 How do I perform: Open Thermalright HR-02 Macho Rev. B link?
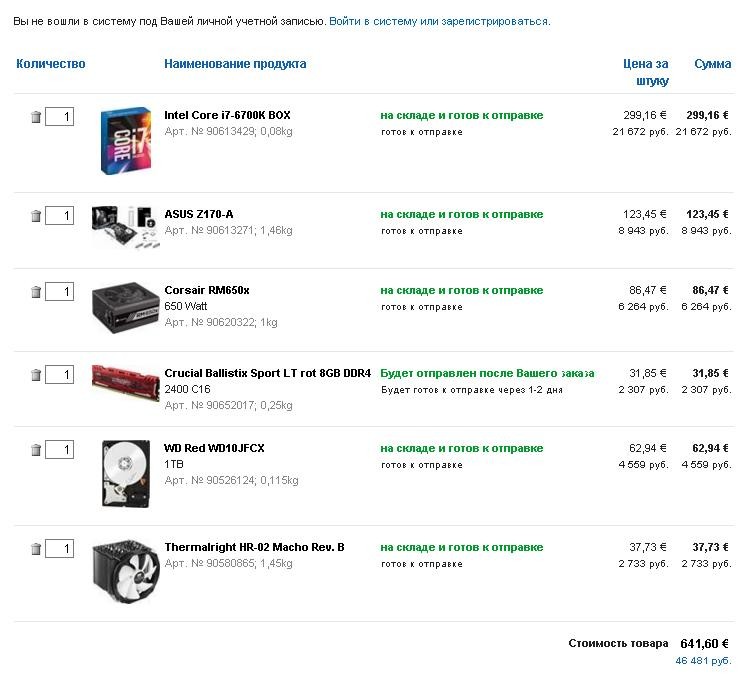click(x=254, y=547)
